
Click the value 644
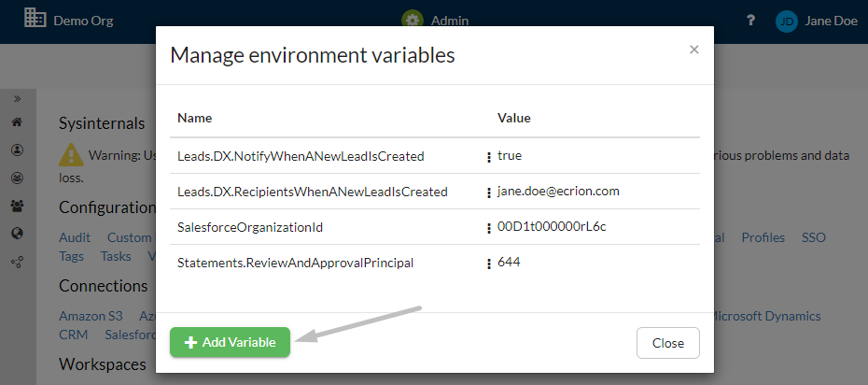coord(508,262)
